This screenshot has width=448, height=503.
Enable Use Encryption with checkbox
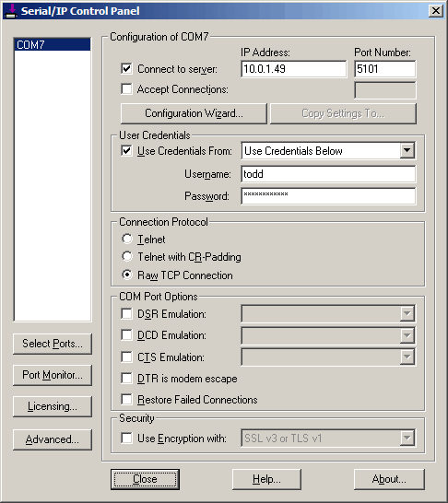(127, 438)
